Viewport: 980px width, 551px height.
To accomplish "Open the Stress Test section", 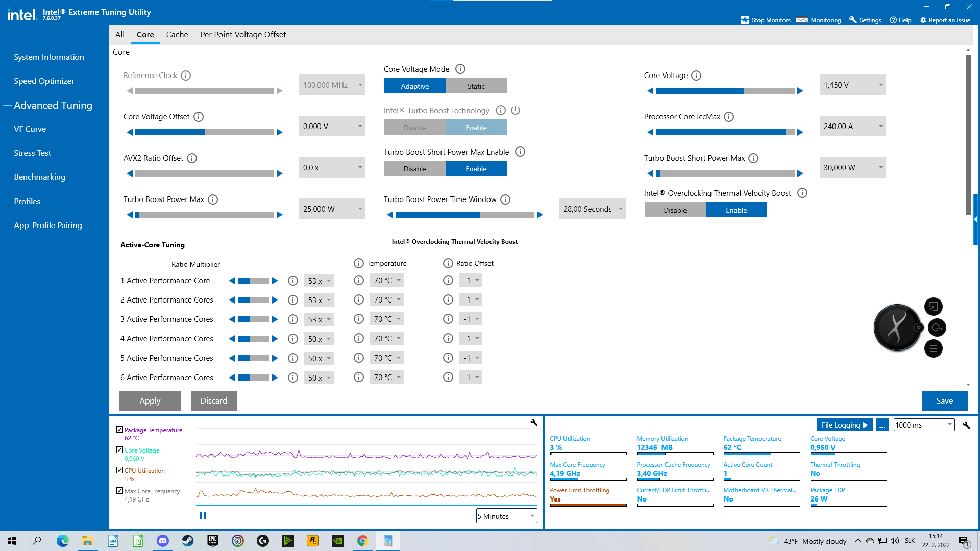I will pos(32,153).
